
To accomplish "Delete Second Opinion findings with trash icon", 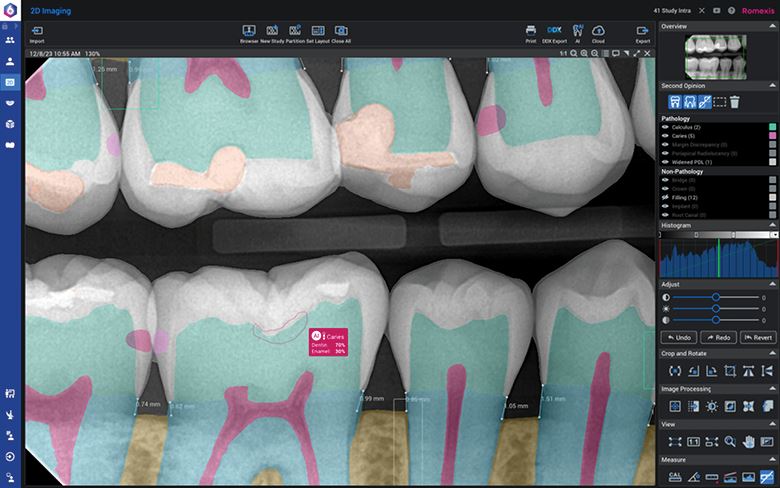I will point(734,101).
